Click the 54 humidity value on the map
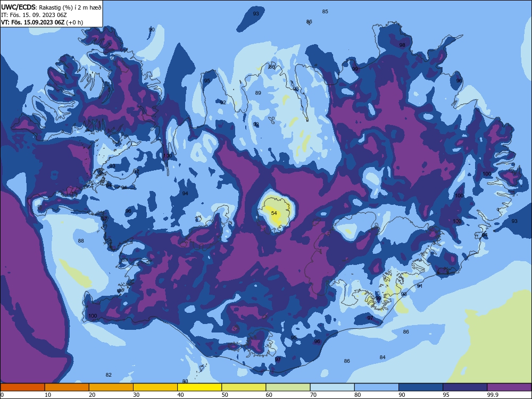Viewport: 532px width, 399px height. (274, 213)
